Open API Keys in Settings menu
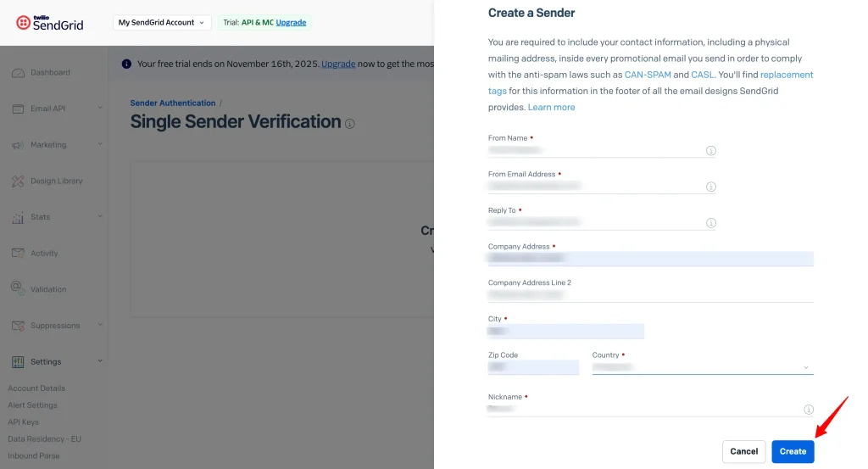868x469 pixels. [24, 422]
